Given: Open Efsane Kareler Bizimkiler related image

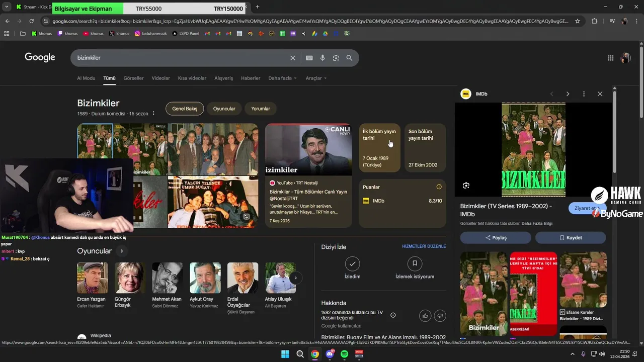Looking at the screenshot, I should pos(583,287).
